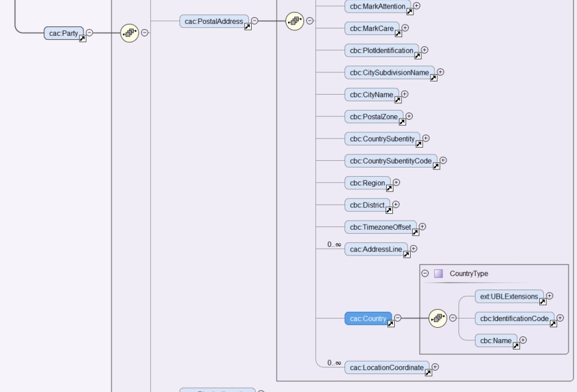Select the cbc:TimezoneOffset element
Image resolution: width=577 pixels, height=392 pixels.
[x=380, y=227]
